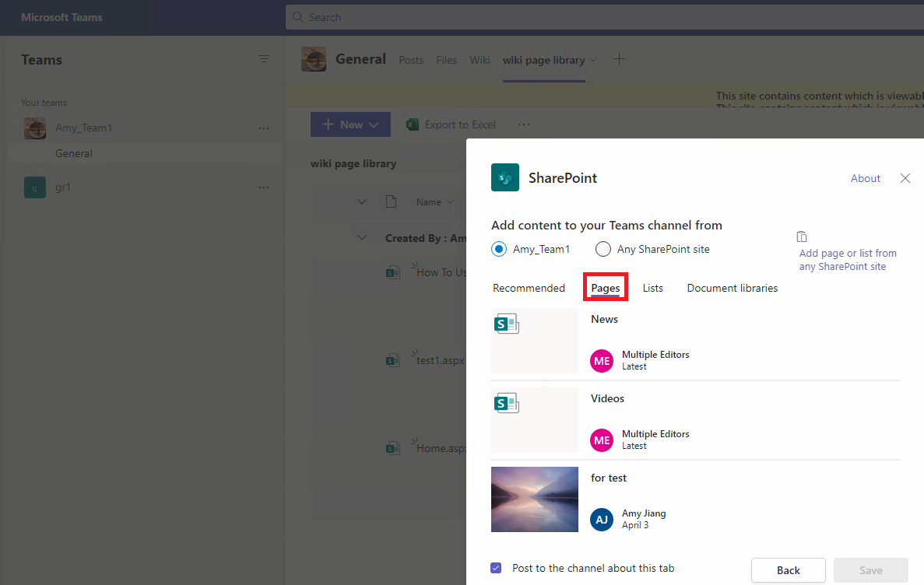Click the Home.aspx file icon
Screen dimensions: 924x585
coord(393,448)
